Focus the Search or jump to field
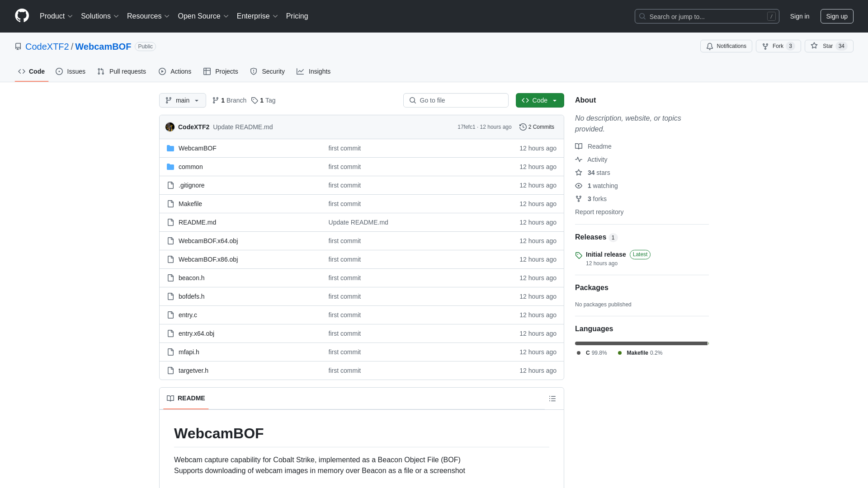 pos(707,16)
